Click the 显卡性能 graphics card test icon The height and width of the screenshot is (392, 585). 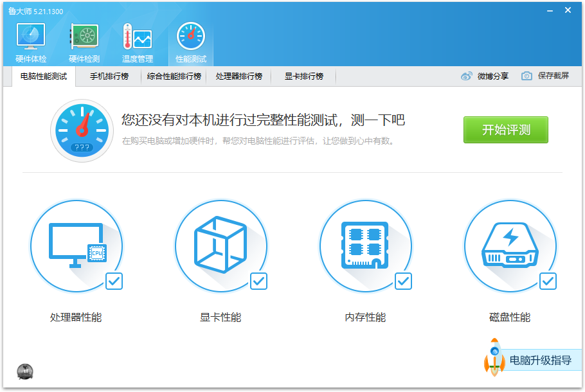click(x=222, y=244)
